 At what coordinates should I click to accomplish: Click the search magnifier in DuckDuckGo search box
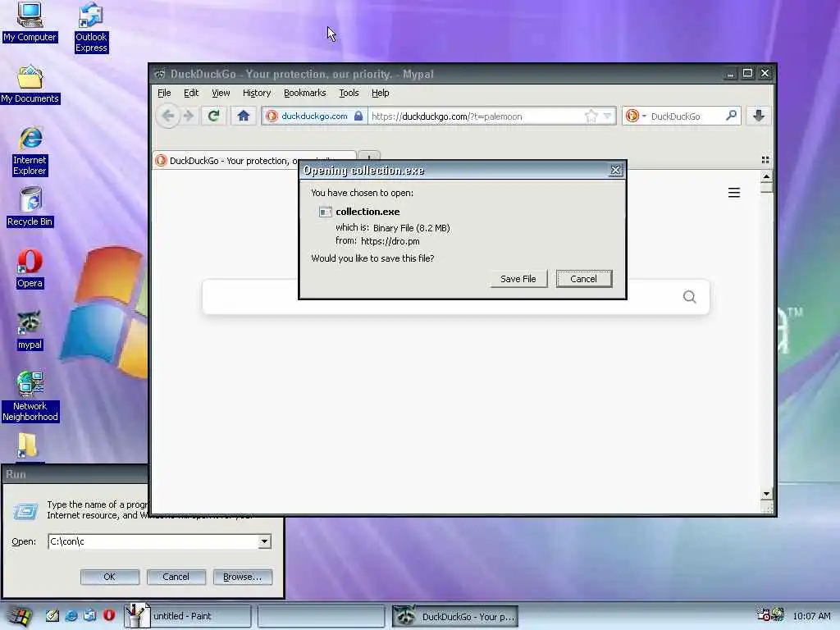(x=731, y=116)
